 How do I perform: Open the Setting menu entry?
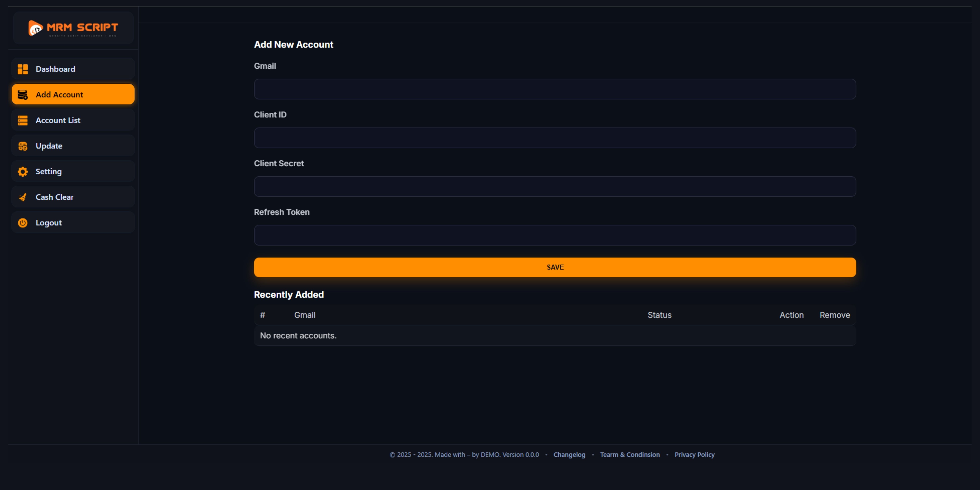(49, 171)
